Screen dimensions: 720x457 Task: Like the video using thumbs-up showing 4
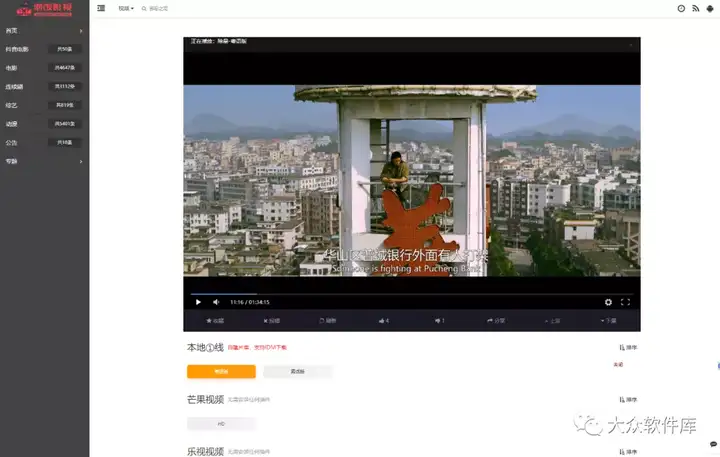coord(384,321)
